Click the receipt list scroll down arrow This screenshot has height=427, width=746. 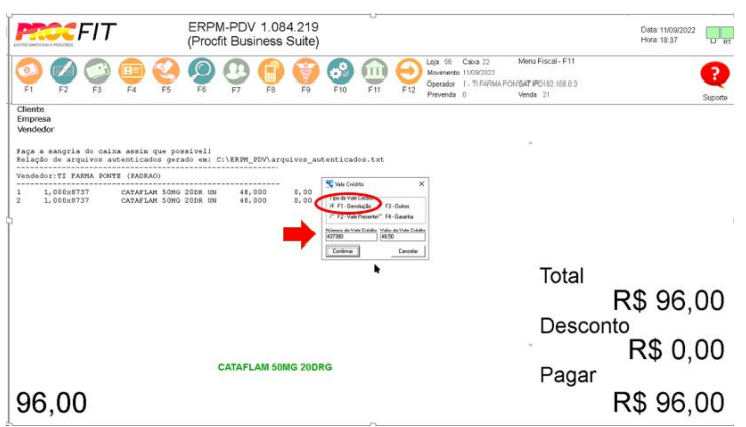point(530,345)
